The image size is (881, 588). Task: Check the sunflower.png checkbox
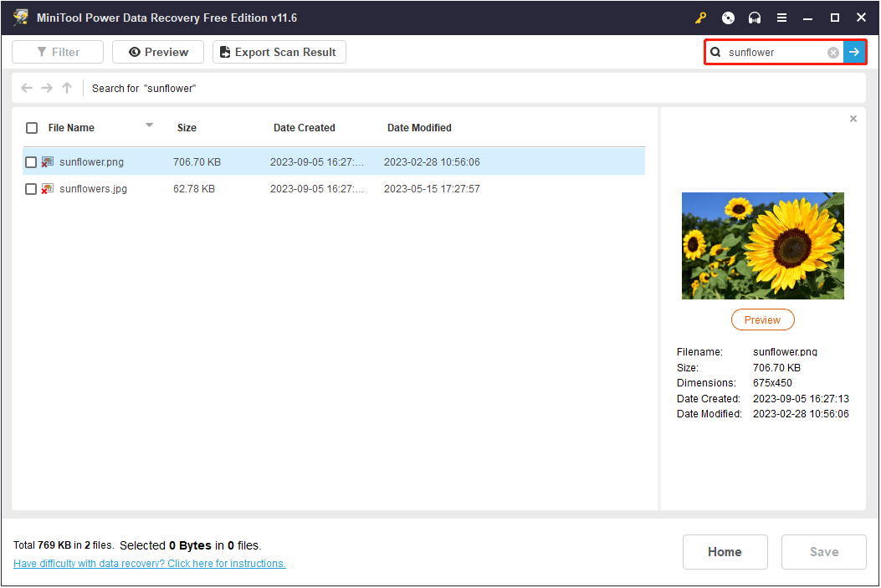(x=31, y=162)
